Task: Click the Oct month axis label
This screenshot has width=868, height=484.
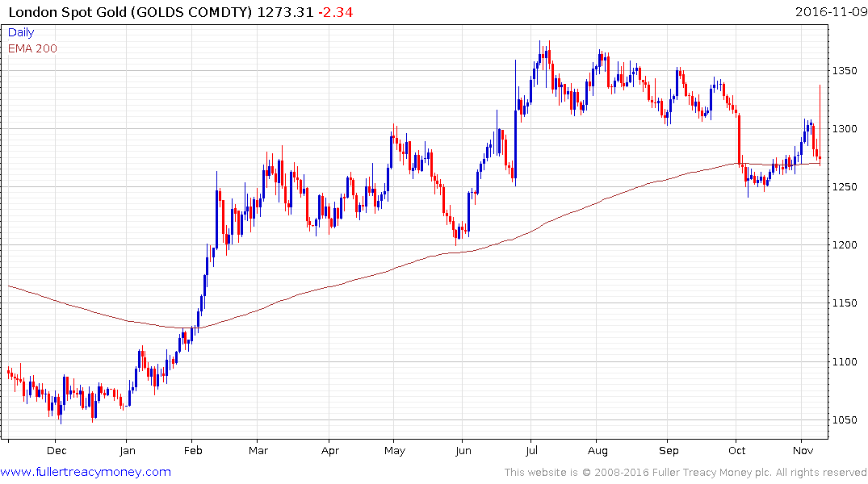Action: (x=737, y=451)
